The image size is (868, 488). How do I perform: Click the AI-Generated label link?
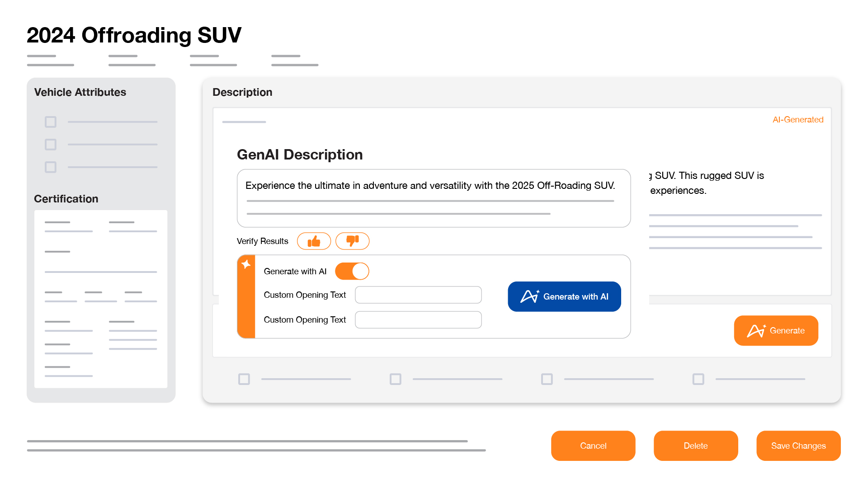click(x=798, y=120)
